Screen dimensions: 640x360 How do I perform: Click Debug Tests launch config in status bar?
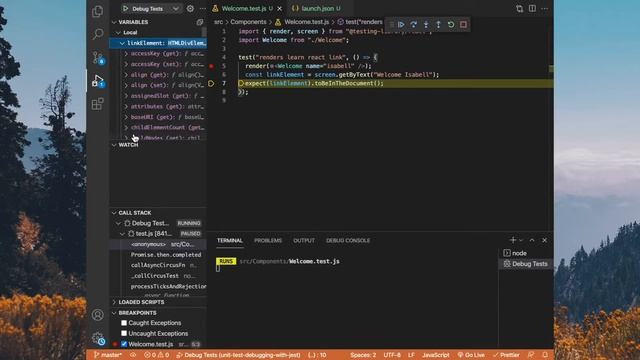(x=238, y=355)
